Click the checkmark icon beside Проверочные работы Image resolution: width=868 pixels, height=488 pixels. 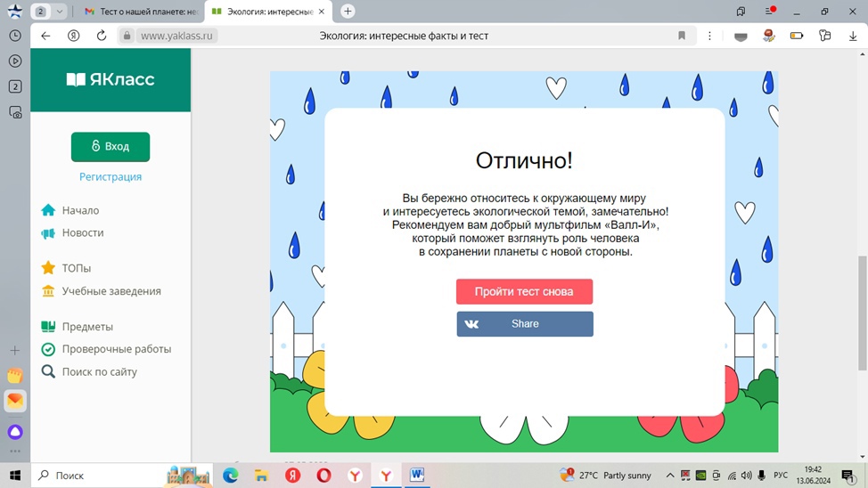tap(48, 349)
